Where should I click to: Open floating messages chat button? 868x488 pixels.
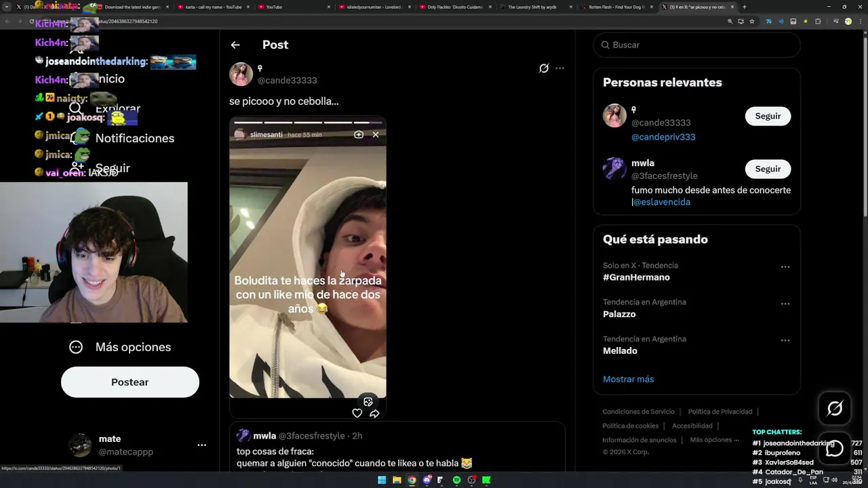[x=835, y=448]
